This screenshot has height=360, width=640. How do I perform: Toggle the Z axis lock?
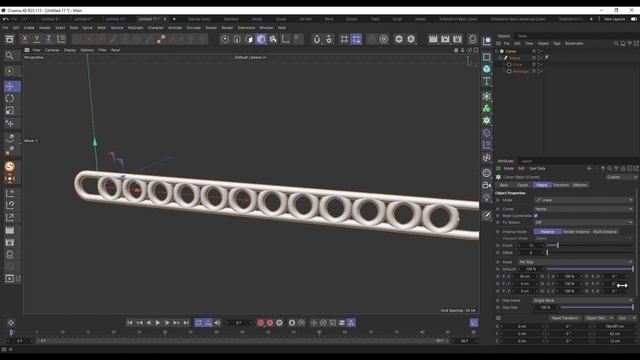pos(49,39)
